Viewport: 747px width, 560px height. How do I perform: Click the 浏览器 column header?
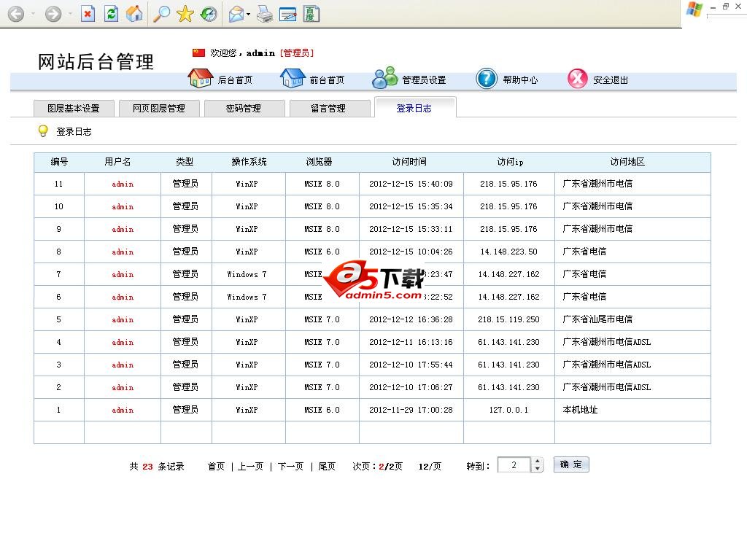(x=320, y=162)
